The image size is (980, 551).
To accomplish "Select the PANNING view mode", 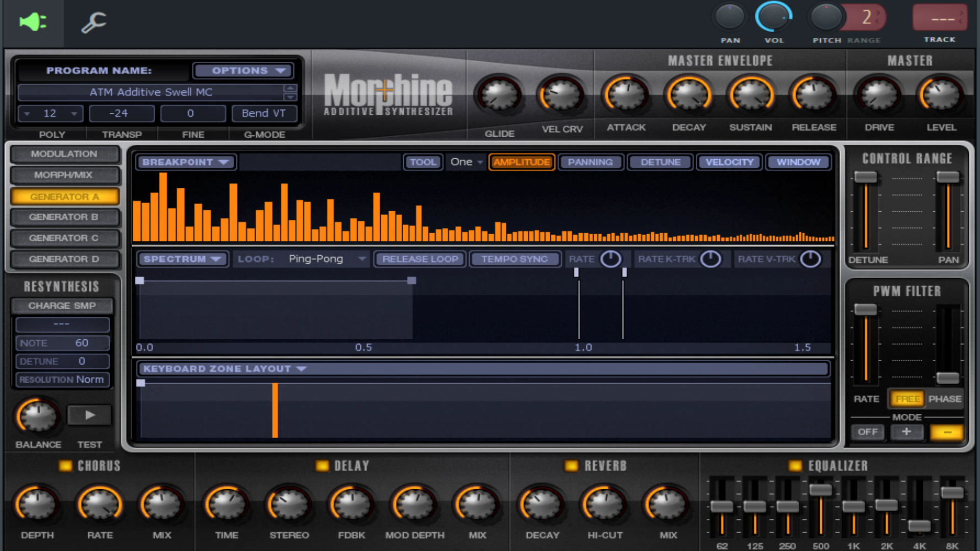I will point(590,161).
